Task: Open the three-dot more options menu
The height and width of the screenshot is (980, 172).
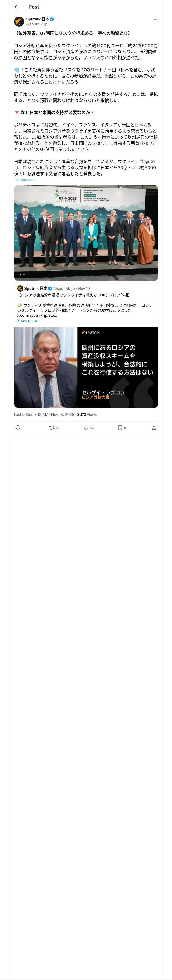Action: pyautogui.click(x=156, y=19)
